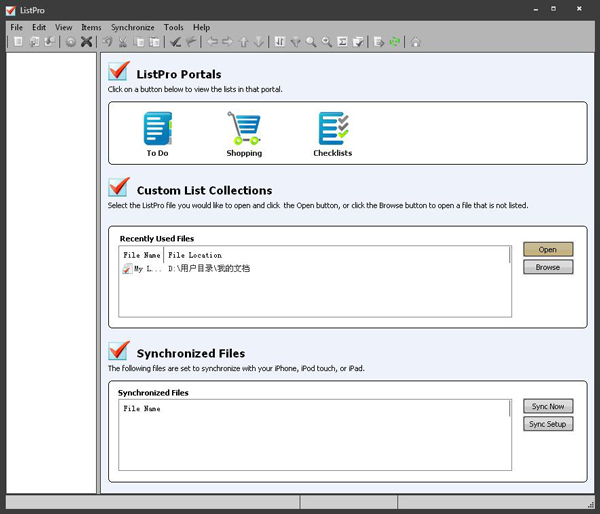Click the New List toolbar icon
The width and height of the screenshot is (600, 514).
point(18,41)
